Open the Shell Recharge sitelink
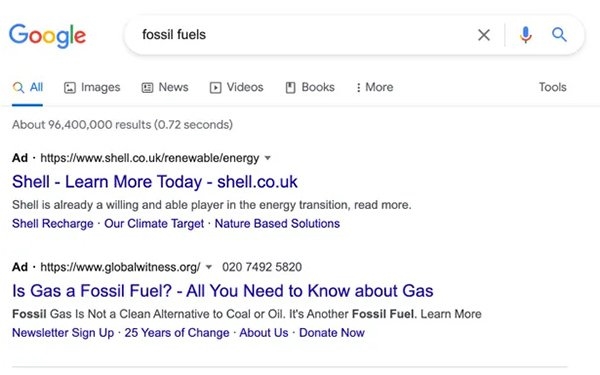600x375 pixels. tap(53, 223)
